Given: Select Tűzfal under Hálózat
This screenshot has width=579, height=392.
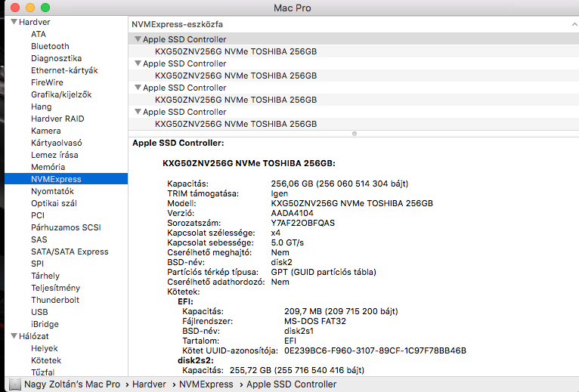Looking at the screenshot, I should (43, 372).
